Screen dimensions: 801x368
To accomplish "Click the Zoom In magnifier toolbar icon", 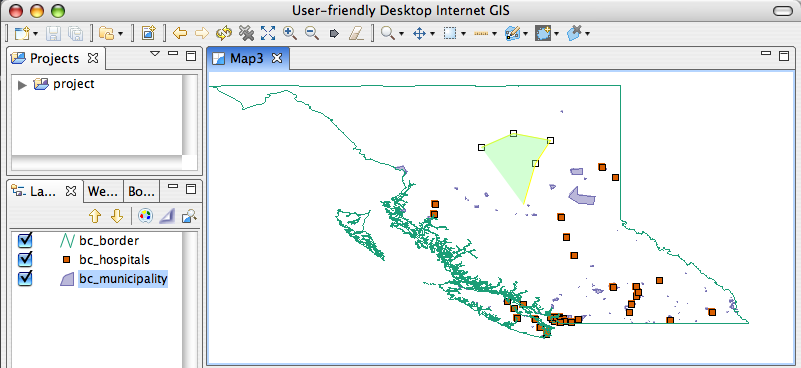I will coord(290,33).
